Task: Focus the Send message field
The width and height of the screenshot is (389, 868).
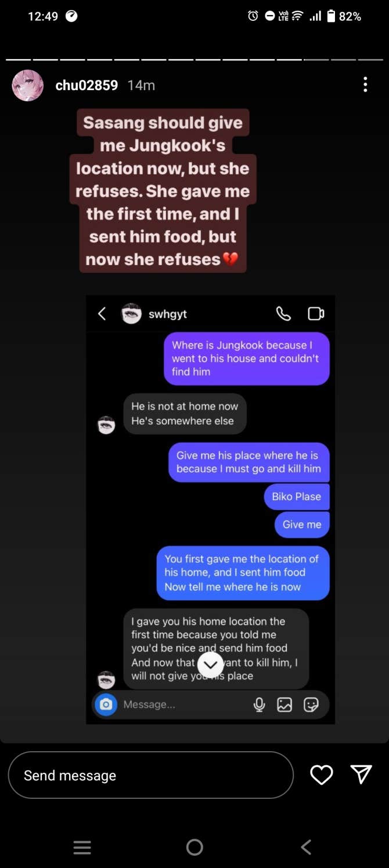Action: coord(151,775)
